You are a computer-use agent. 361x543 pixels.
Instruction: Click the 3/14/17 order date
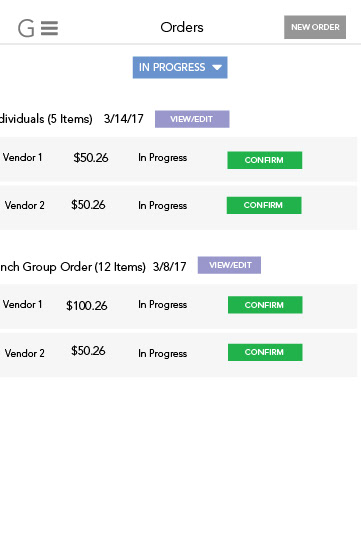tap(124, 119)
